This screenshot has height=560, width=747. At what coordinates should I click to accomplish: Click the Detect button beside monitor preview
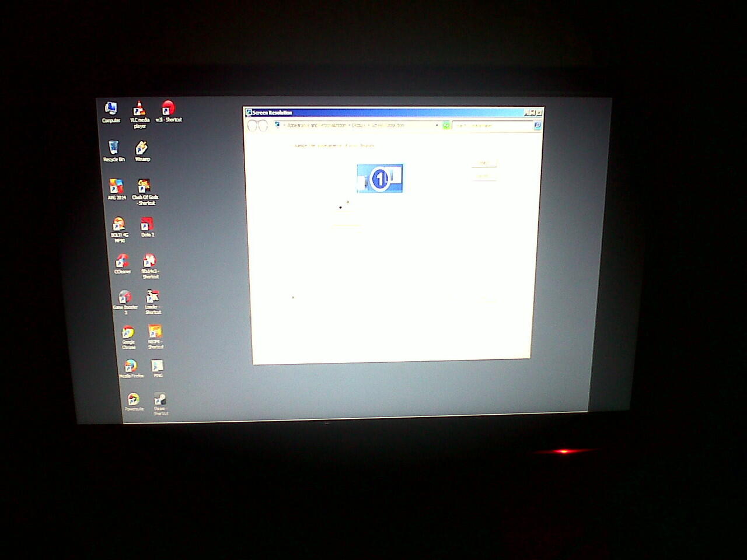point(484,163)
